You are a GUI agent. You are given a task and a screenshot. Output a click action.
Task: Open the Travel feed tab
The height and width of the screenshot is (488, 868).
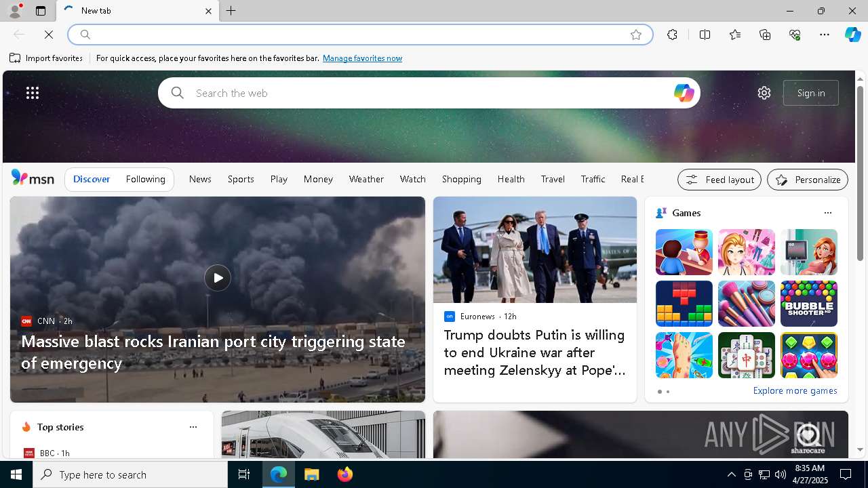point(553,179)
